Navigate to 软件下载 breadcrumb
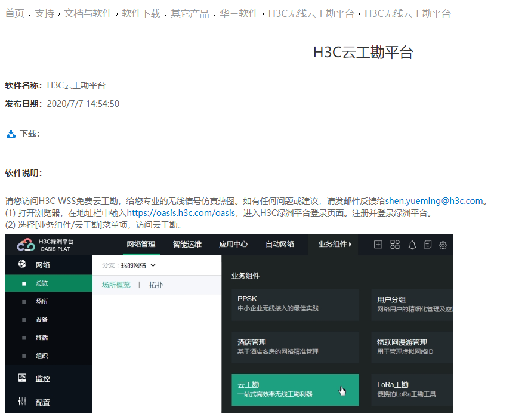 point(141,14)
